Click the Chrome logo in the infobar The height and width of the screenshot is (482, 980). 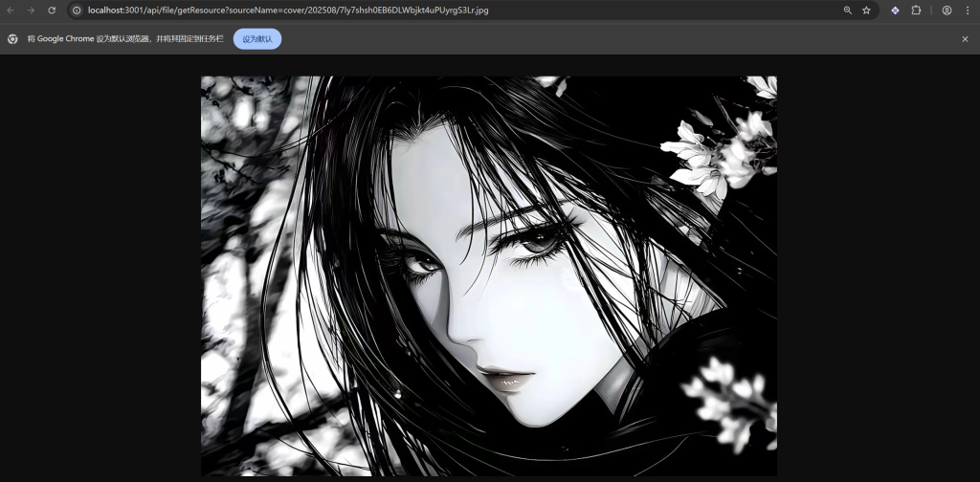pos(12,39)
